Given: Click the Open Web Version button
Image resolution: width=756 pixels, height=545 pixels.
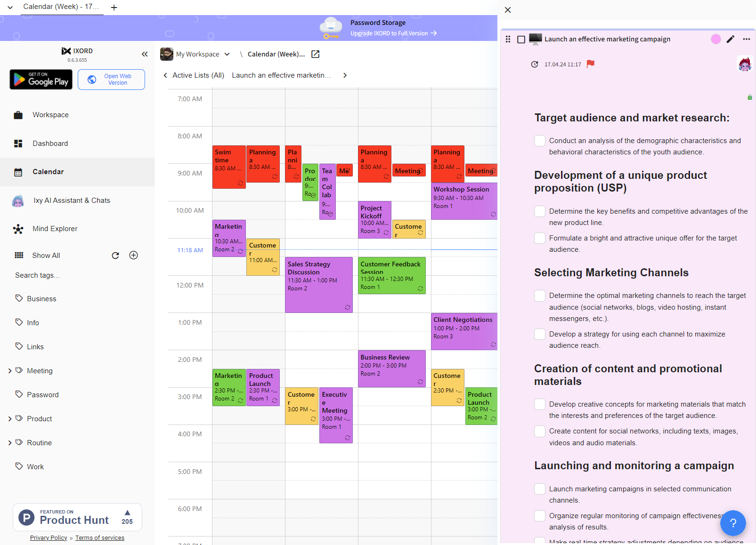Looking at the screenshot, I should (x=111, y=80).
